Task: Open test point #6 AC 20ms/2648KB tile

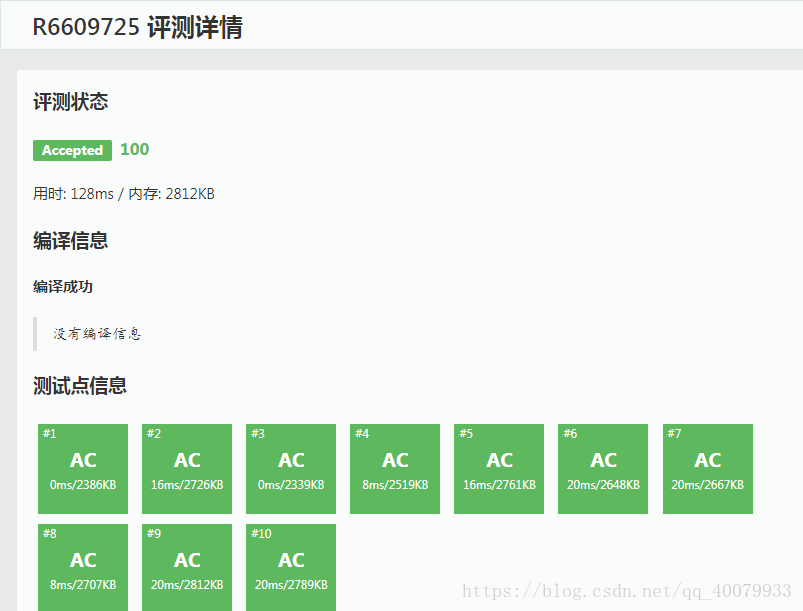Action: click(x=603, y=469)
